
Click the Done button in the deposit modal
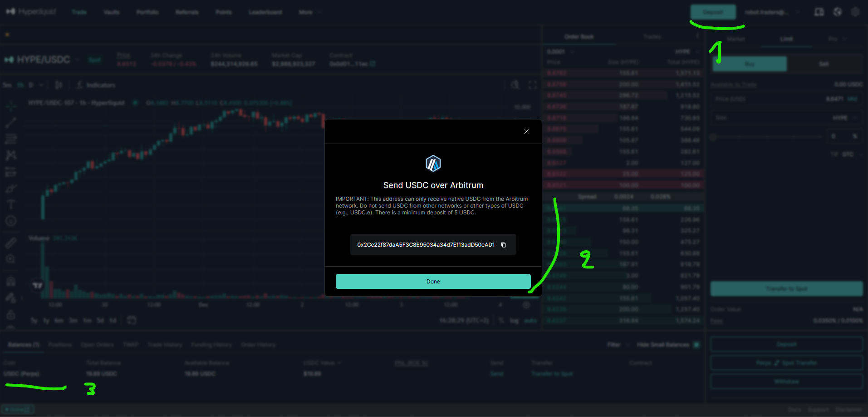tap(433, 281)
